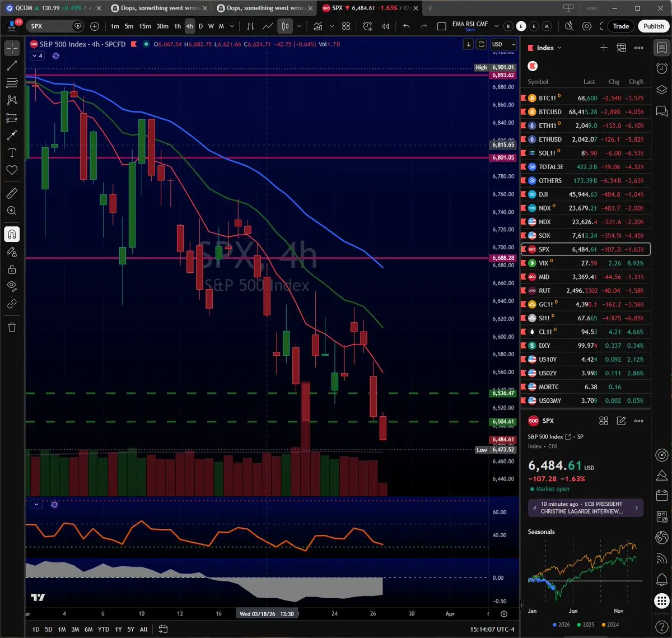Open chart settings hexagon icon
672x638 pixels.
coord(587,26)
